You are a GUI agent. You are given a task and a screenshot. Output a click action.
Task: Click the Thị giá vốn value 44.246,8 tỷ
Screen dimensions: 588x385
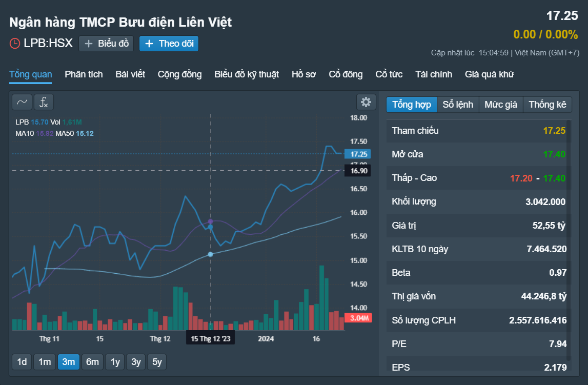544,296
